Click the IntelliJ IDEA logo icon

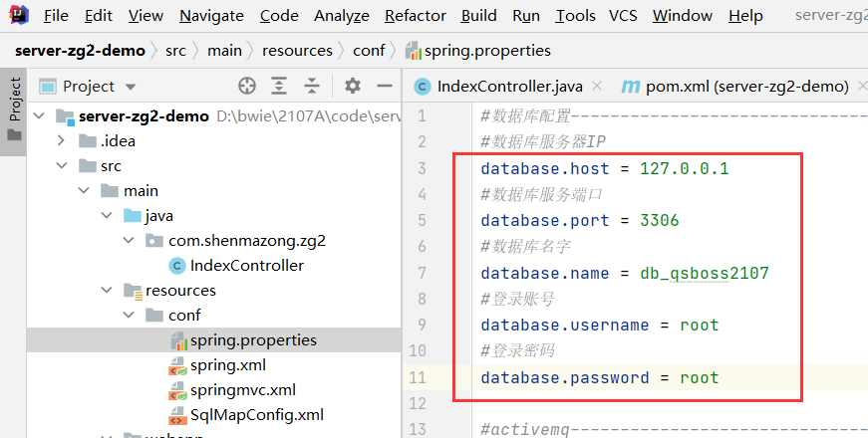pos(19,14)
